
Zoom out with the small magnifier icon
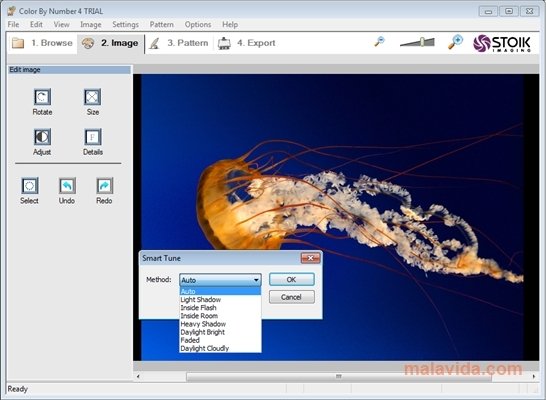[380, 41]
